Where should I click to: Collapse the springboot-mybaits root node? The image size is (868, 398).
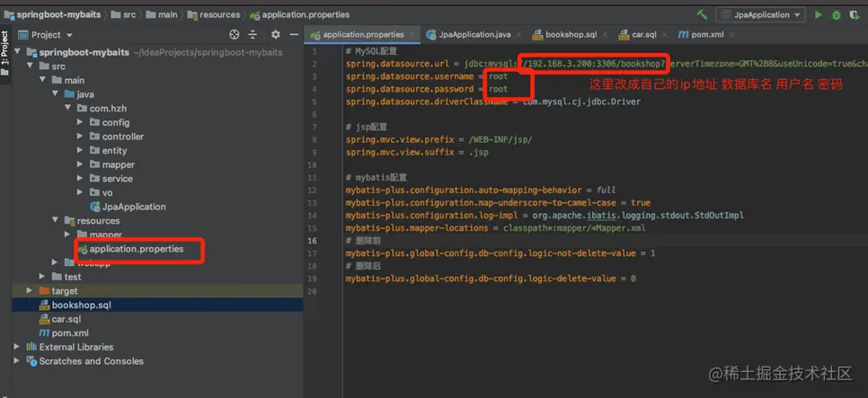tap(17, 52)
